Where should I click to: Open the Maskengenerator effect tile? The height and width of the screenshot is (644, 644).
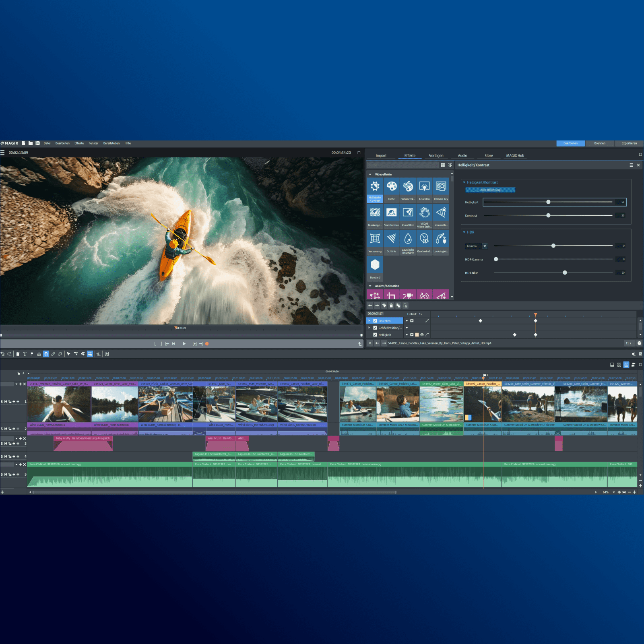375,217
